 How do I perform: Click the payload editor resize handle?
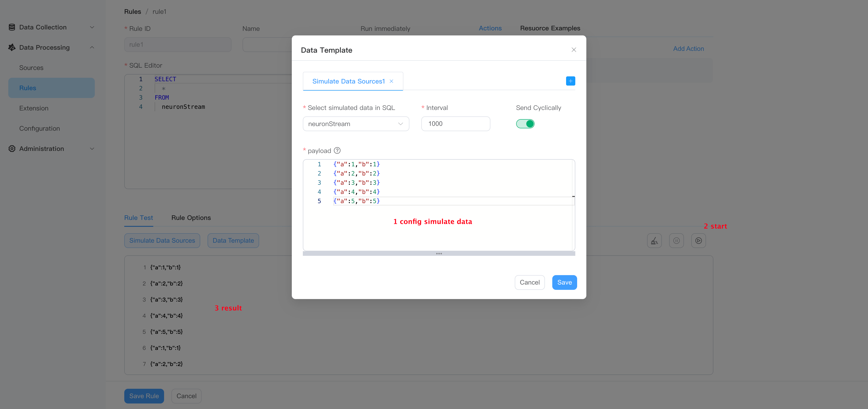coord(439,253)
